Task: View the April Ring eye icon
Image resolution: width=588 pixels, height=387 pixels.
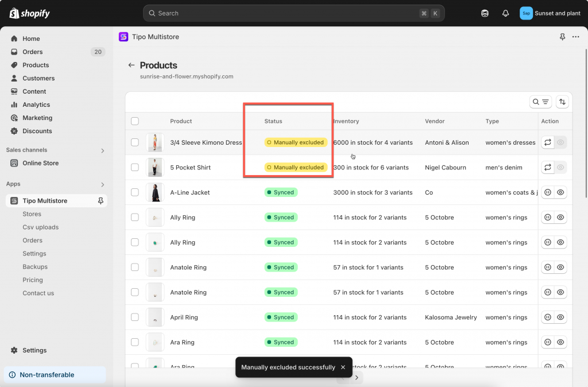Action: [560, 318]
